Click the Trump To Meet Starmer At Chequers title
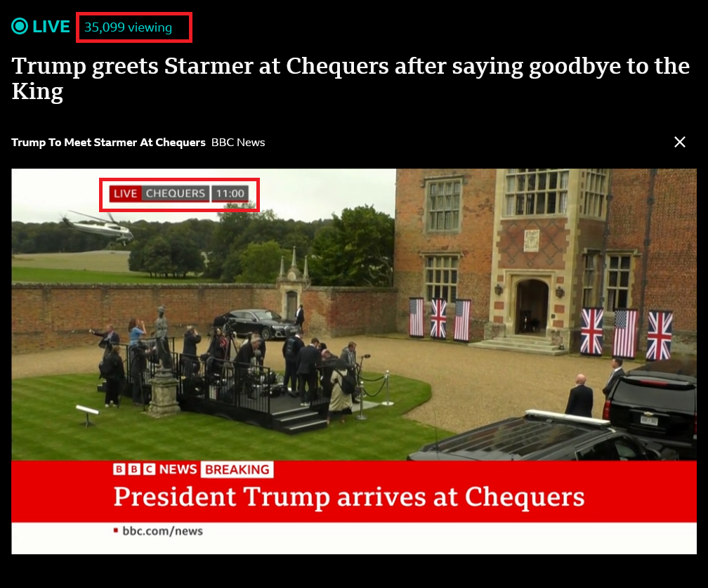708x588 pixels. [108, 142]
